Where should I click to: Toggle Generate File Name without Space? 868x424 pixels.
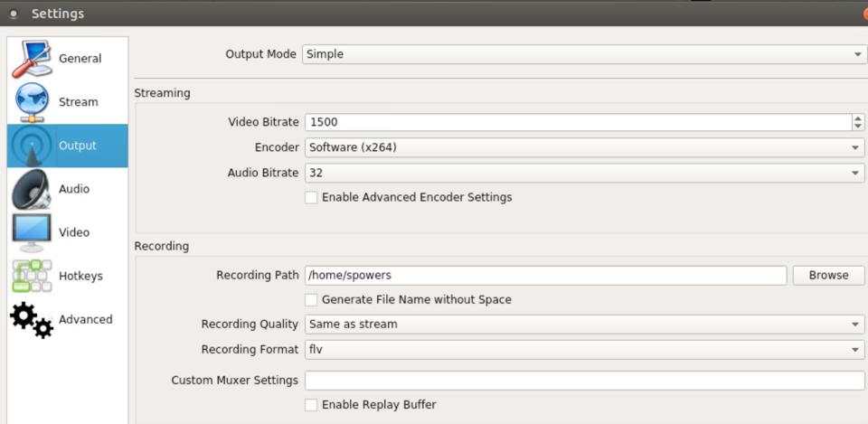point(311,299)
